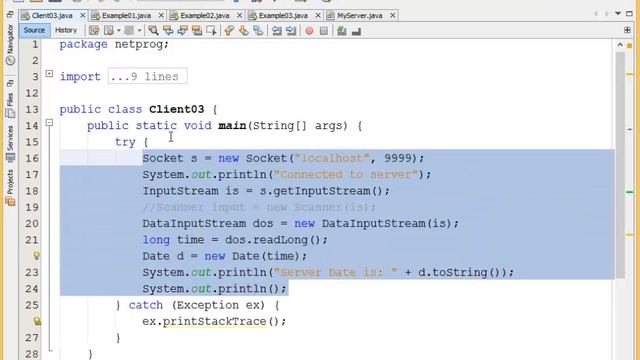
Task: Click Find Next Occurrence icon
Action: pos(182,31)
